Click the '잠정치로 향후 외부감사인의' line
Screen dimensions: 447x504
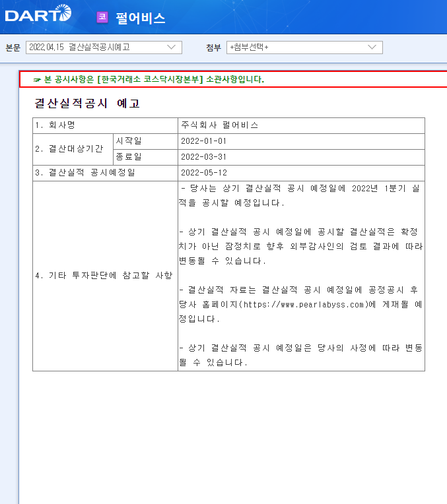300,247
